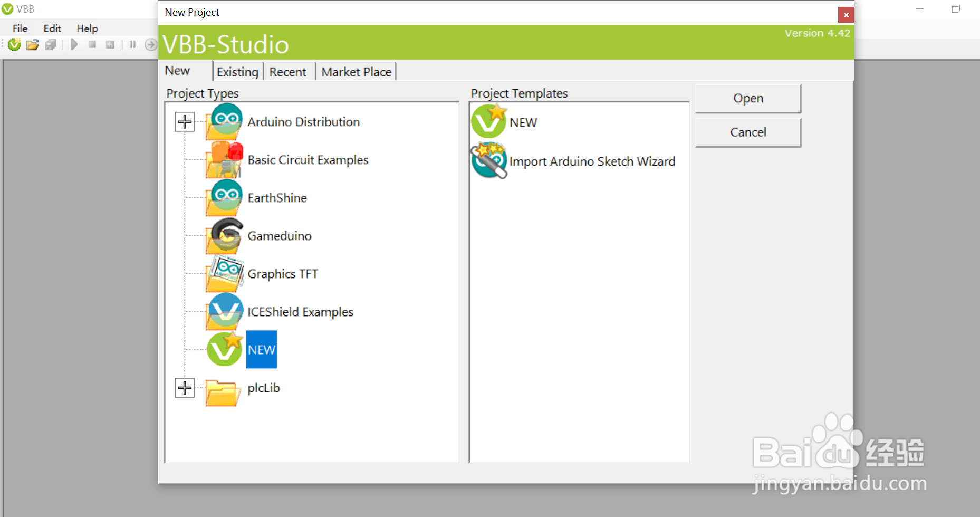Expand the plcLib tree node
Screen dimensions: 980x517
(x=185, y=388)
